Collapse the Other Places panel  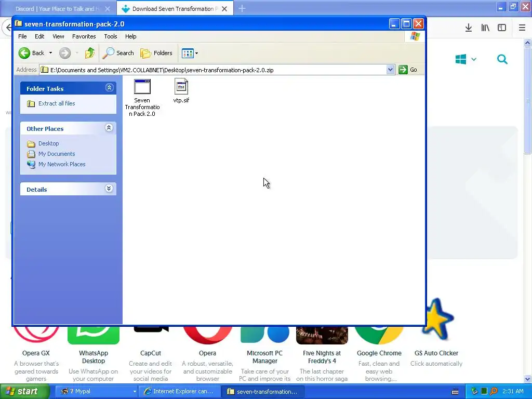(109, 128)
